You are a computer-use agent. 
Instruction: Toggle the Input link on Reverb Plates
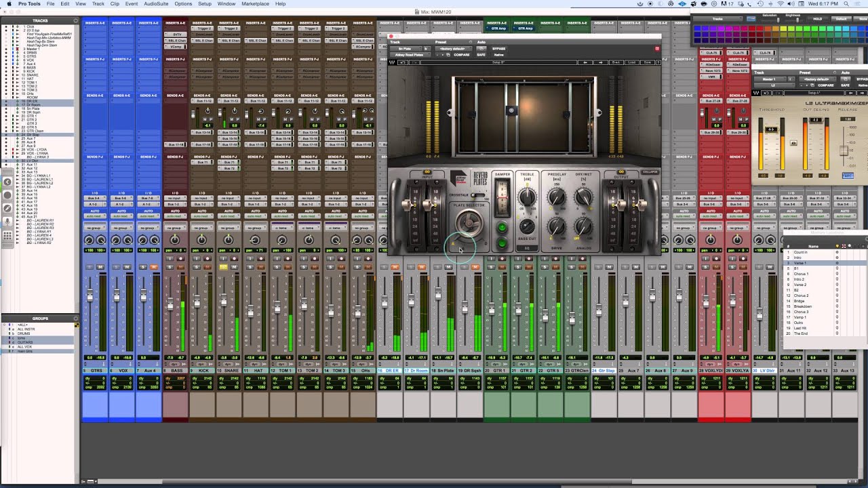427,173
